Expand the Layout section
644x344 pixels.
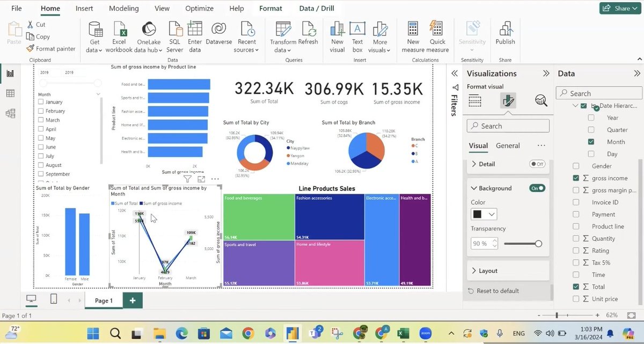[x=474, y=271]
